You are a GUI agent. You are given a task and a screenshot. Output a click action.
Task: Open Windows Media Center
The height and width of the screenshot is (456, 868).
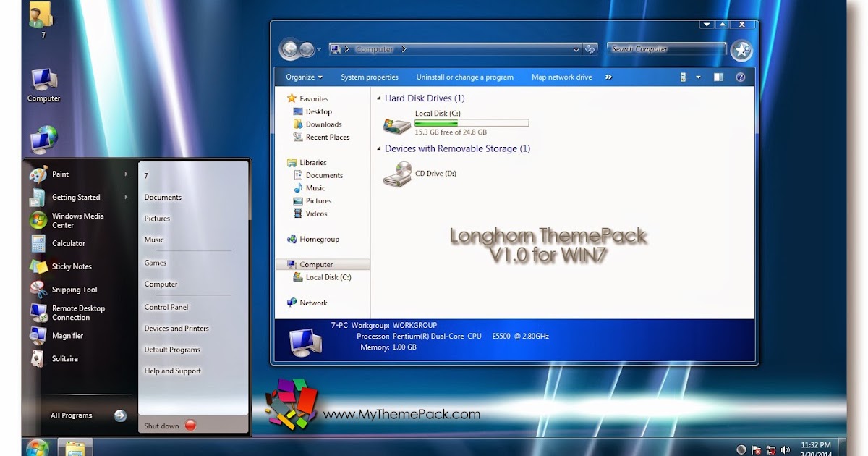pos(77,221)
